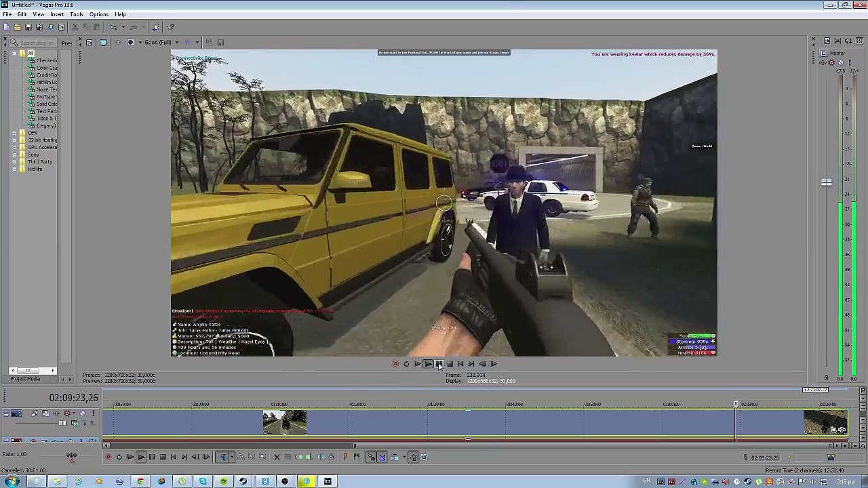Toggle Lock Envelopes to Events

click(x=414, y=457)
